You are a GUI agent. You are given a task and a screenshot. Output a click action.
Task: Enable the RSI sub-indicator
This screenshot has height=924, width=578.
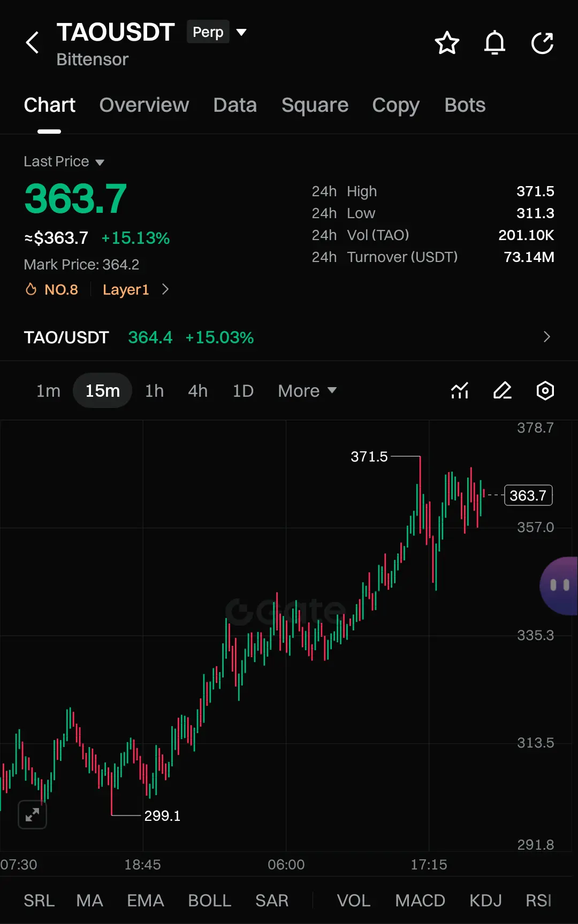click(x=538, y=900)
